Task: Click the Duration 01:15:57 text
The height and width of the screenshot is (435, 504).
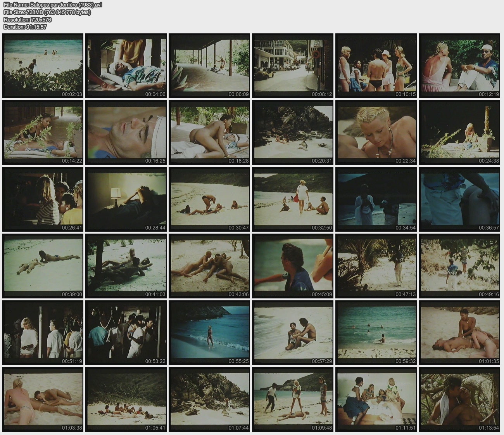Action: coord(25,27)
